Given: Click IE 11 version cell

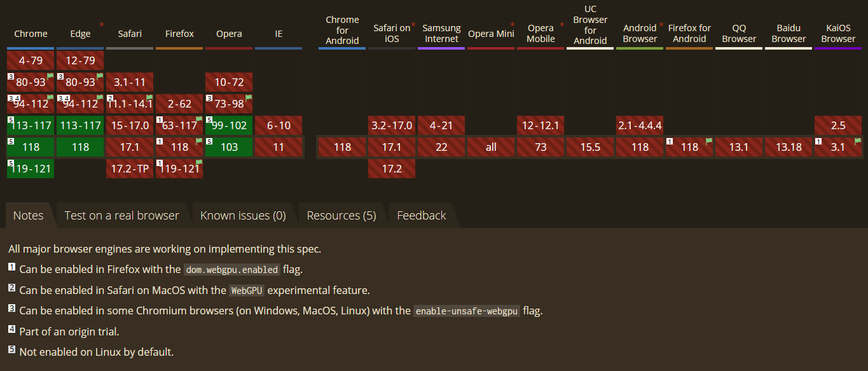Looking at the screenshot, I should (x=279, y=147).
